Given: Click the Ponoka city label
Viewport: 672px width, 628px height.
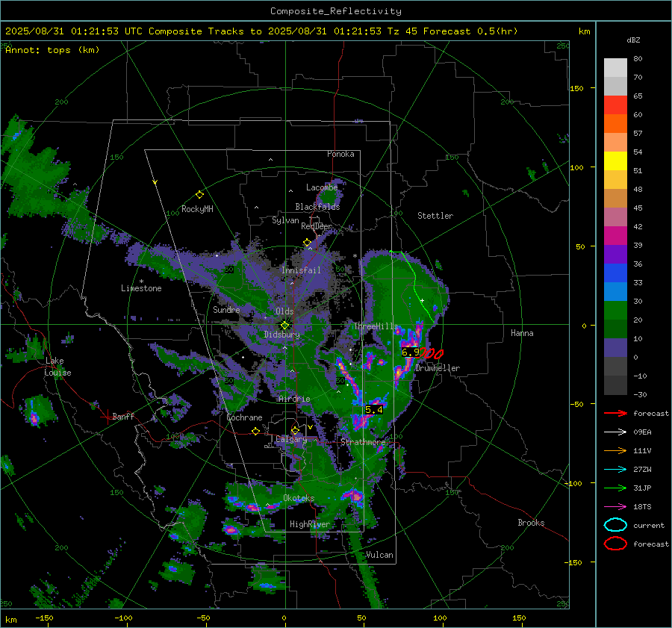Looking at the screenshot, I should click(x=340, y=154).
